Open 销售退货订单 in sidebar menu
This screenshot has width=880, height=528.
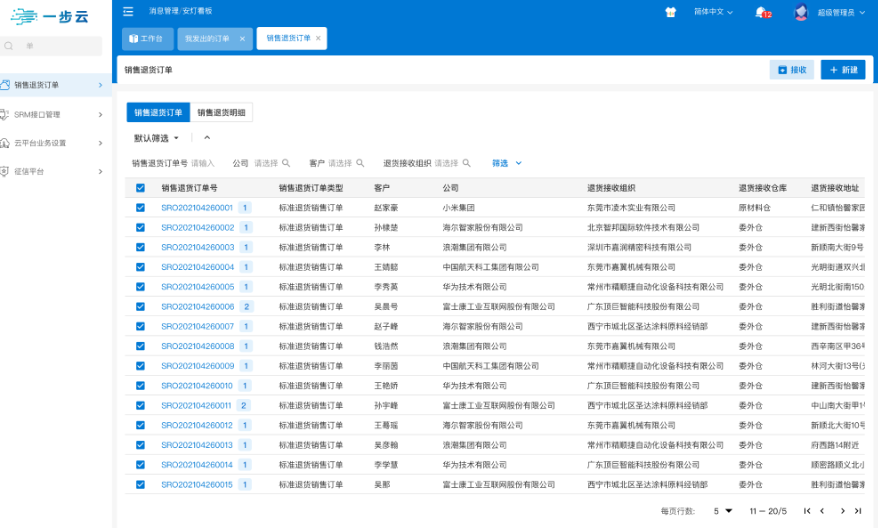point(55,85)
